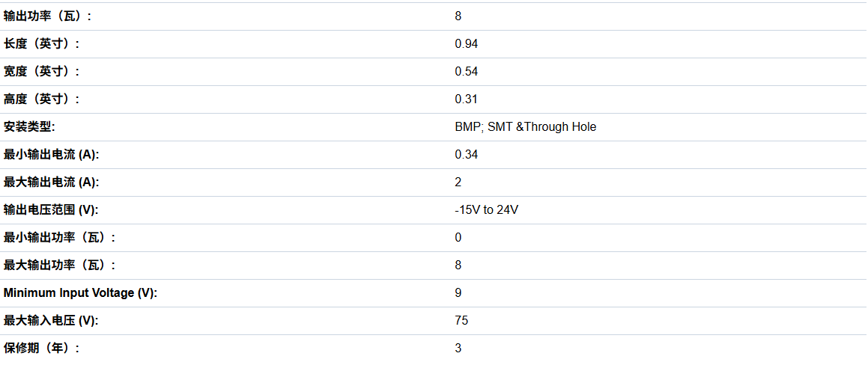Select the width value 0.54
The width and height of the screenshot is (868, 365).
[466, 71]
